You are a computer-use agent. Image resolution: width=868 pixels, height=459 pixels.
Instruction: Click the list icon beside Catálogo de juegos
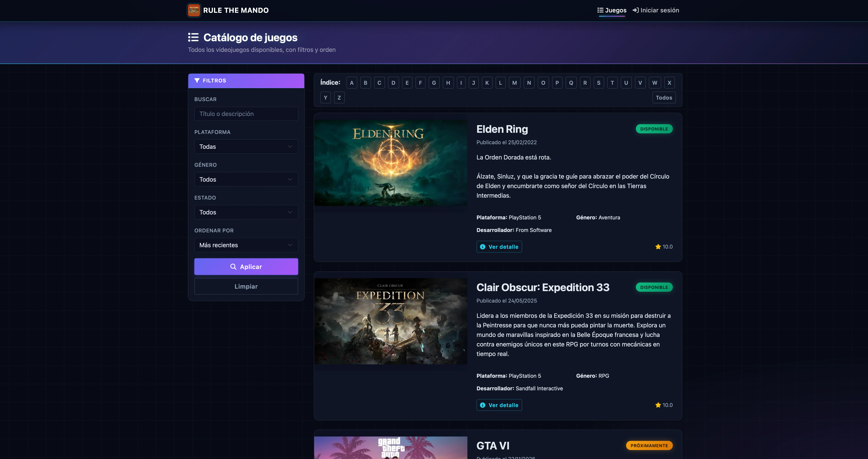(193, 37)
